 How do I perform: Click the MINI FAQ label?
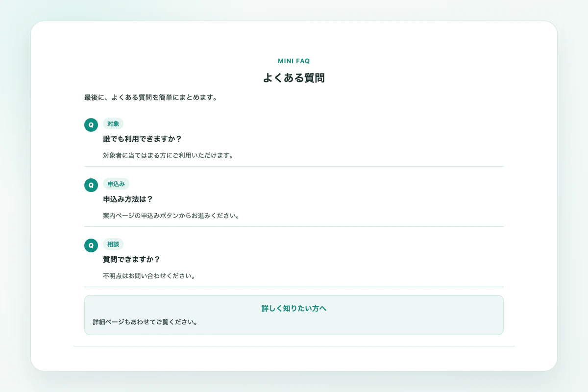(294, 61)
